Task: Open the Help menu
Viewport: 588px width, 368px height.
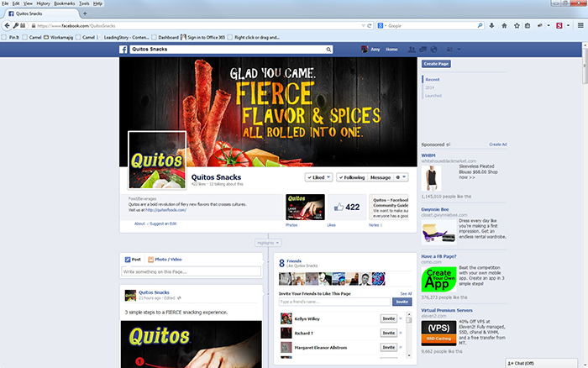Action: click(97, 3)
